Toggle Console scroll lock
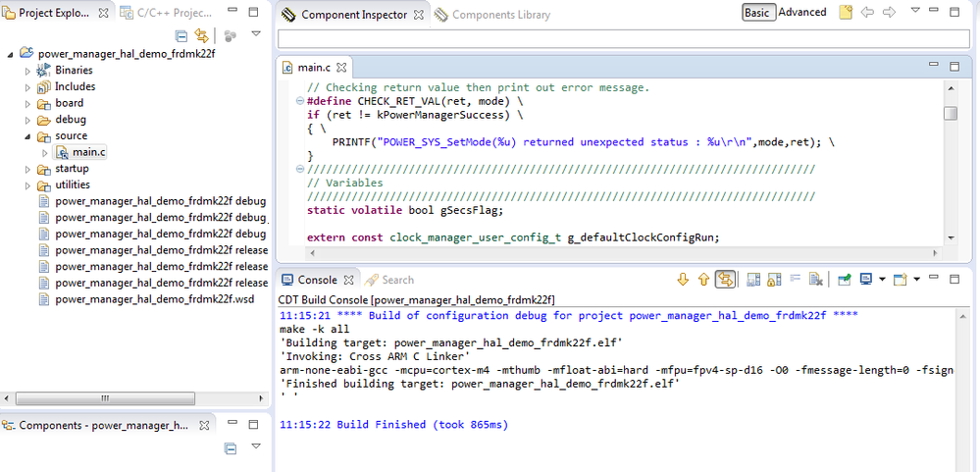This screenshot has width=980, height=472. [x=774, y=279]
